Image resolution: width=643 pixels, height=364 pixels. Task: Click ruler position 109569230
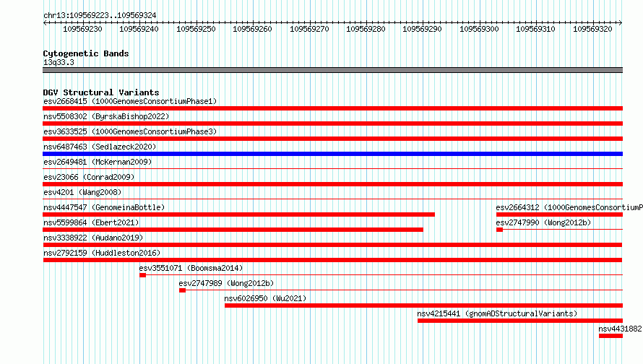click(x=82, y=29)
